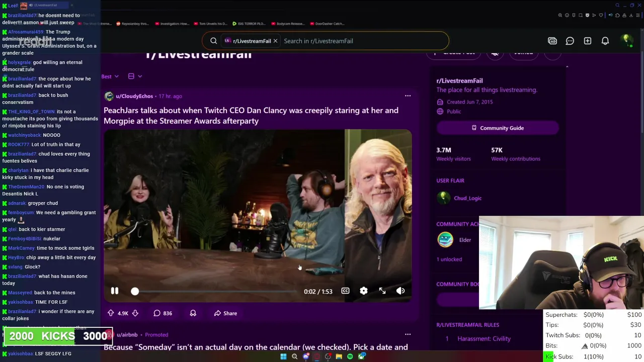Click the 2000 KICKS 3000 goal bar

point(58,336)
